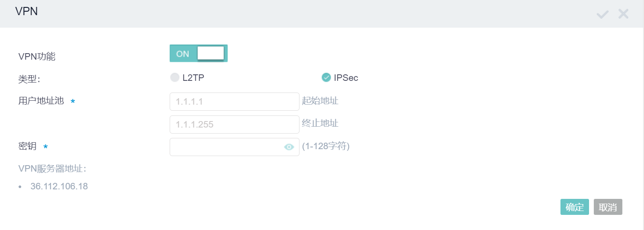This screenshot has width=644, height=230.
Task: Click the 终止地址 end address input
Action: [234, 125]
